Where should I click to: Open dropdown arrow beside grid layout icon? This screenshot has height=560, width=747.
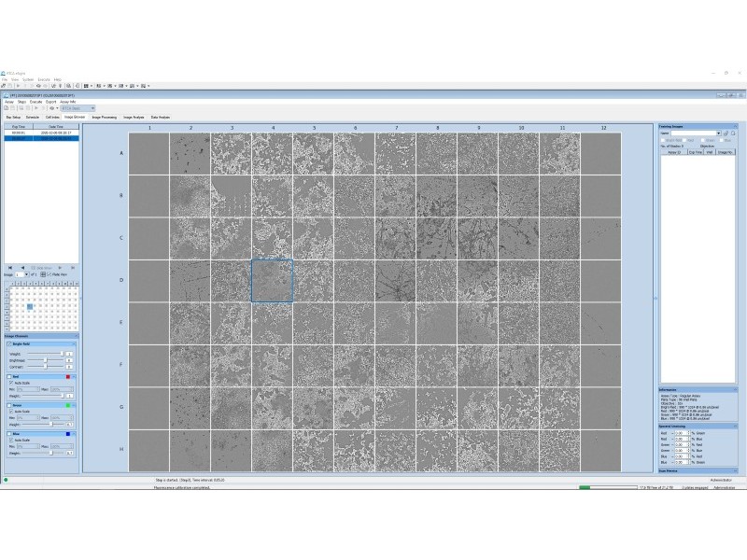coord(92,86)
